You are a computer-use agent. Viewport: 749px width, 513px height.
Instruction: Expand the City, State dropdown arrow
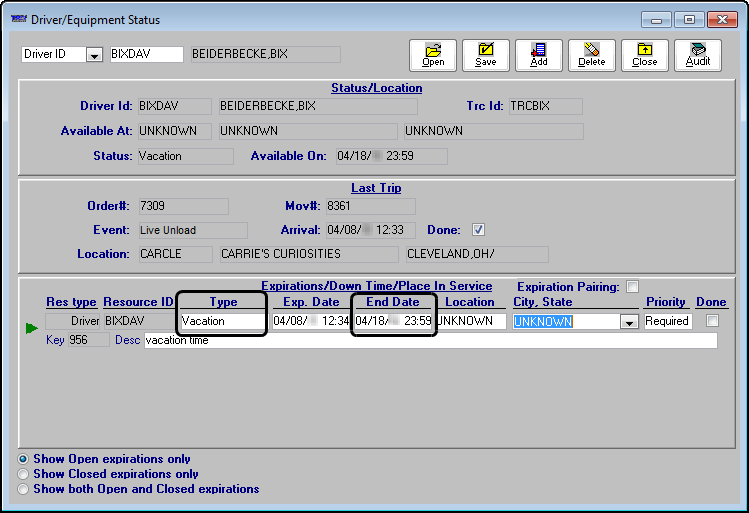[629, 322]
